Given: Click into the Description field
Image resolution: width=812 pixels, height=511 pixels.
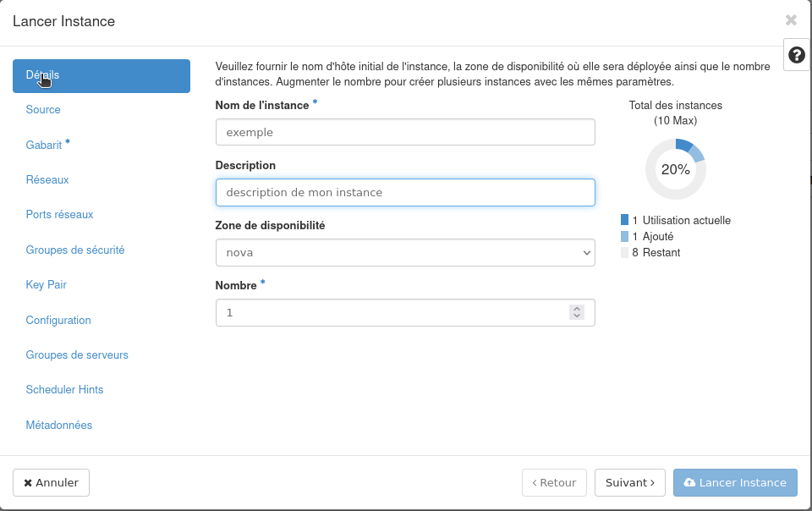Looking at the screenshot, I should point(405,193).
